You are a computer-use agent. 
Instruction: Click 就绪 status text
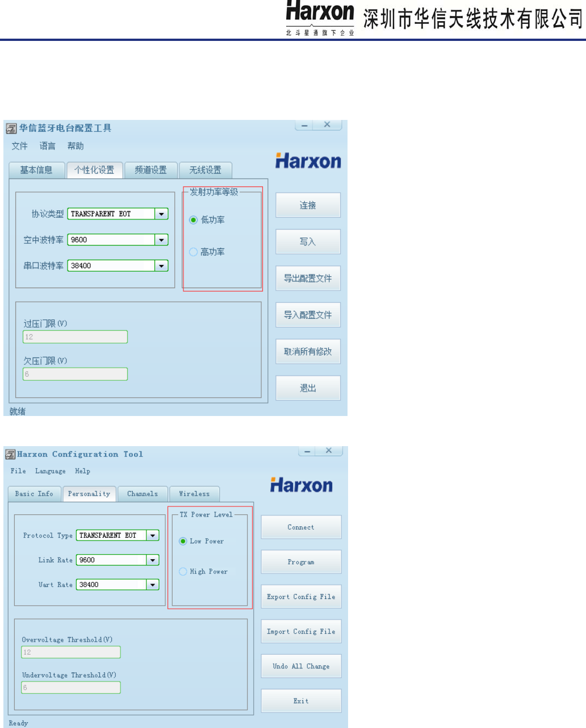coord(18,411)
